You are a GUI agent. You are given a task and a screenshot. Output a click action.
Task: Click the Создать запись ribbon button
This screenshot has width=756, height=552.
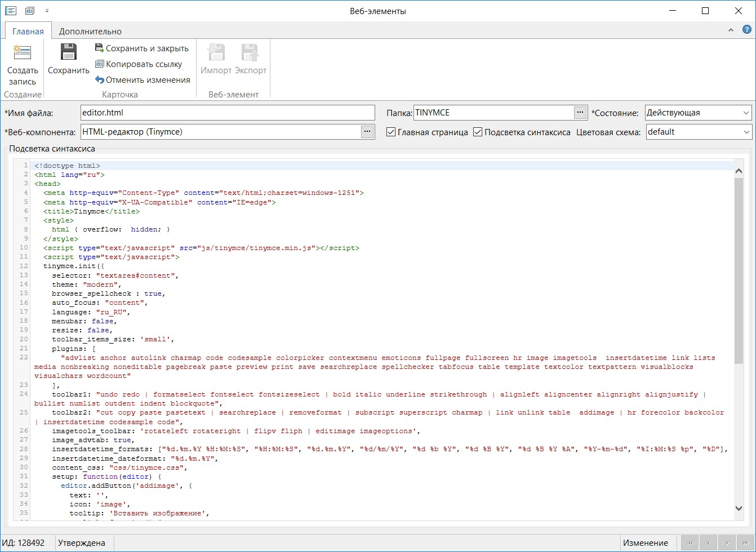click(23, 65)
